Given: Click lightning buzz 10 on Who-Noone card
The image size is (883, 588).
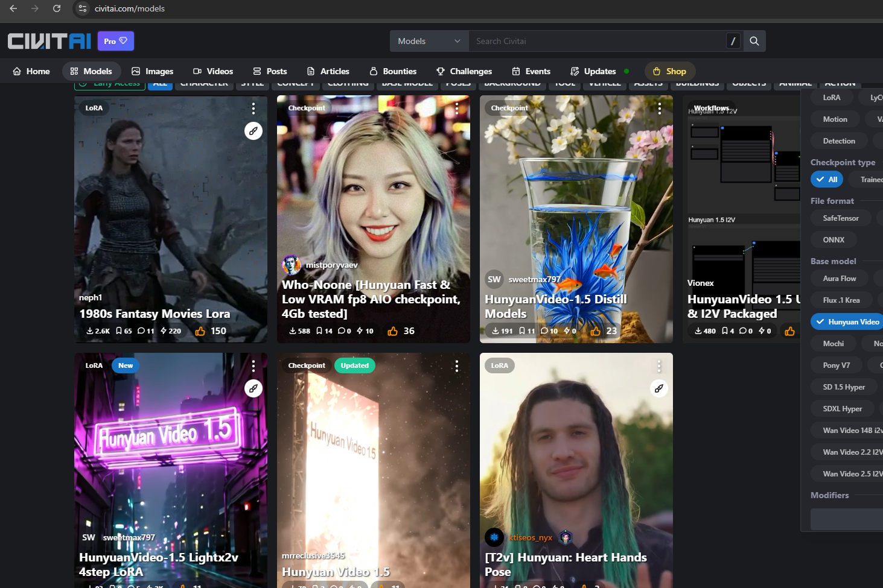Looking at the screenshot, I should (x=365, y=331).
